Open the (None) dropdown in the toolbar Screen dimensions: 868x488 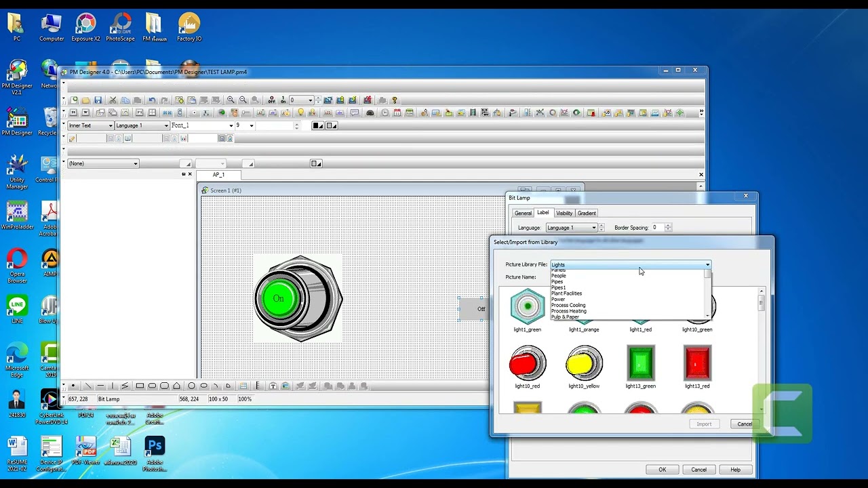click(x=103, y=163)
